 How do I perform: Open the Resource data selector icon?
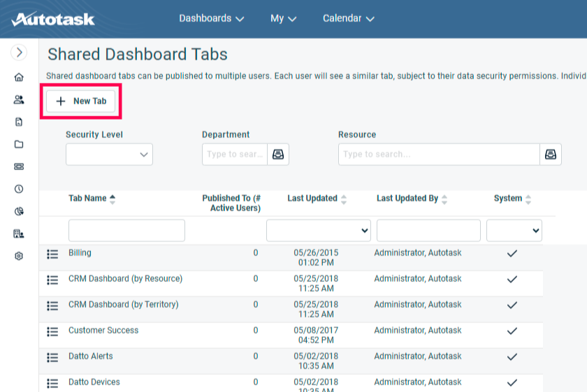551,154
